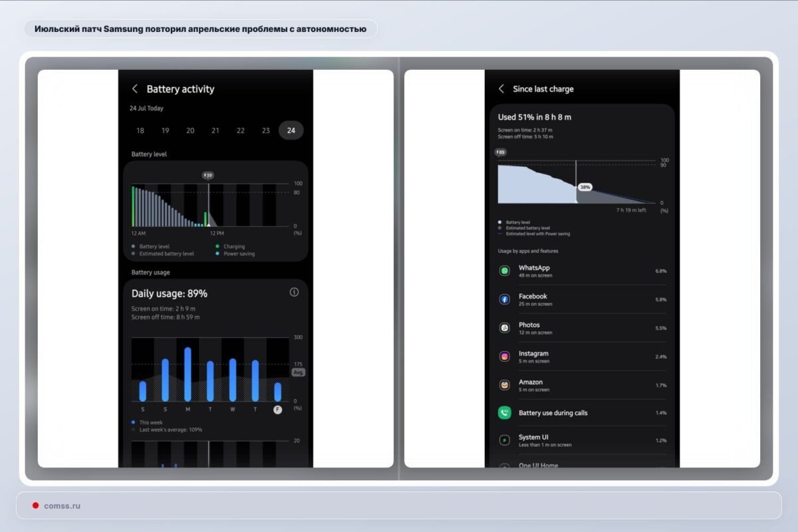
Task: Go back from Since last charge screen
Action: pyautogui.click(x=501, y=89)
